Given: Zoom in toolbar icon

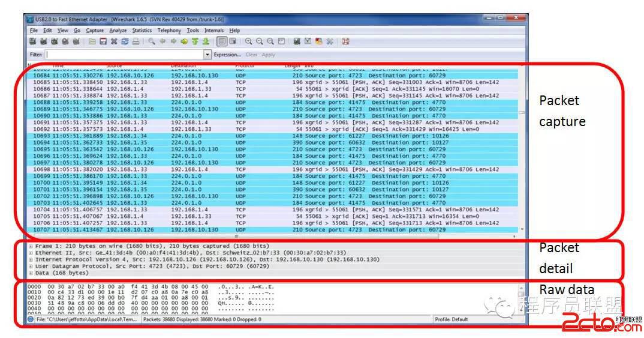Looking at the screenshot, I should pos(248,41).
